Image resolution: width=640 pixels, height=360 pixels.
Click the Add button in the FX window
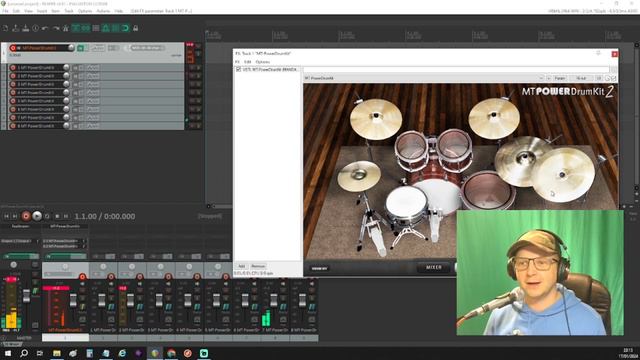click(241, 266)
